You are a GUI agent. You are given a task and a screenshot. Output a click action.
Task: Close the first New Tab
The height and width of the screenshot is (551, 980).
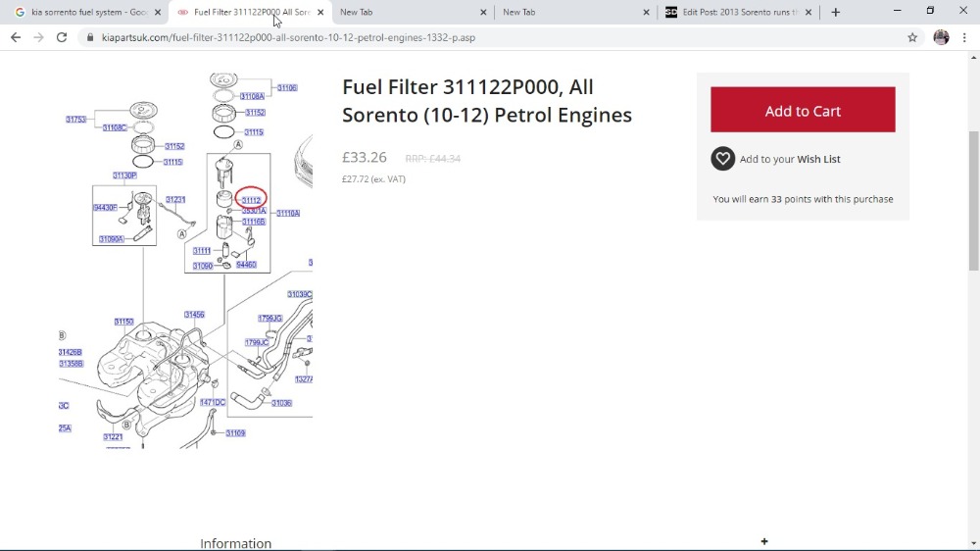point(483,13)
